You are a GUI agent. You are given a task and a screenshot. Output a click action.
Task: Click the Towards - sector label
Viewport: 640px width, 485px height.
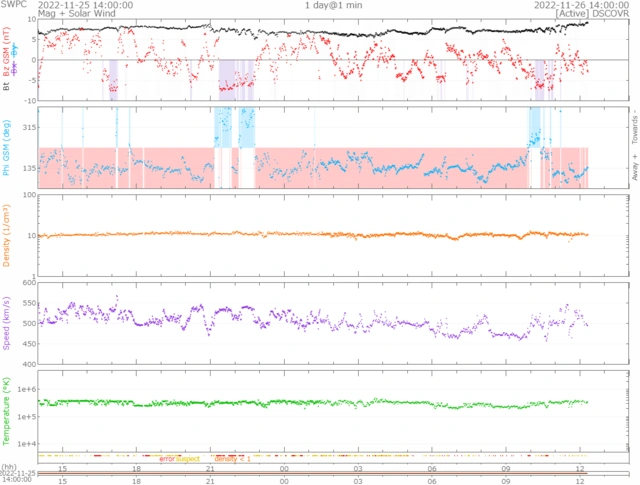click(x=635, y=126)
